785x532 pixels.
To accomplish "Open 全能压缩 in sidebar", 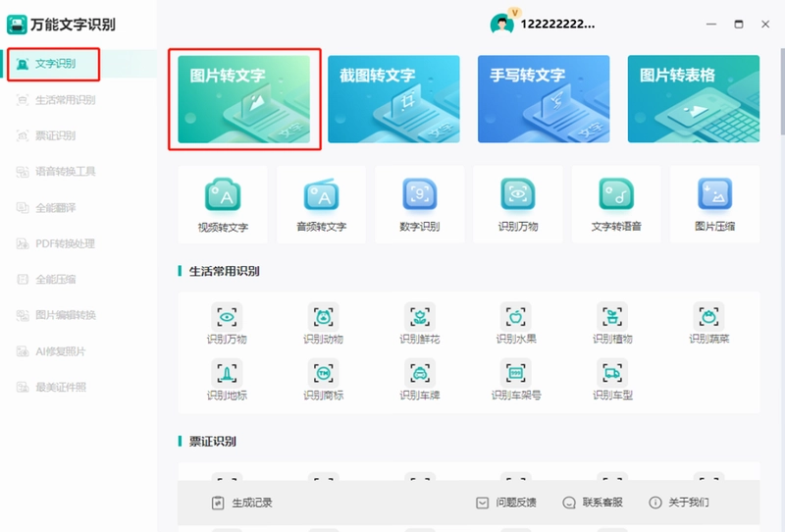I will (46, 280).
